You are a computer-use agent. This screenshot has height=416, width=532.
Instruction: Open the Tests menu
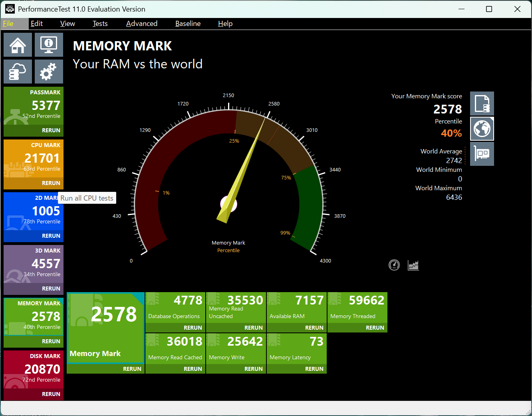point(100,24)
